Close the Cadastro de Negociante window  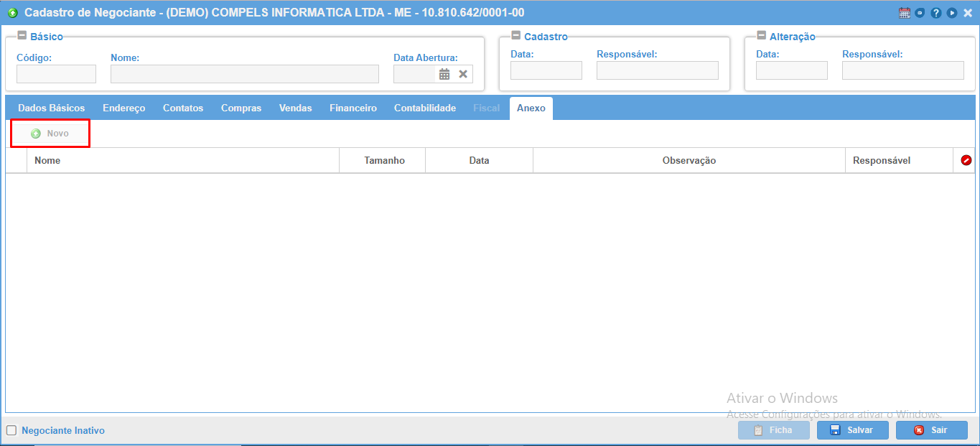(x=968, y=13)
